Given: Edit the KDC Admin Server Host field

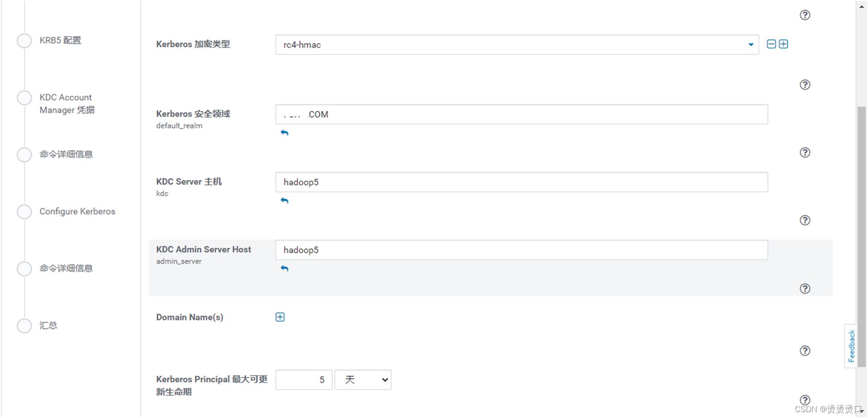Looking at the screenshot, I should 522,250.
